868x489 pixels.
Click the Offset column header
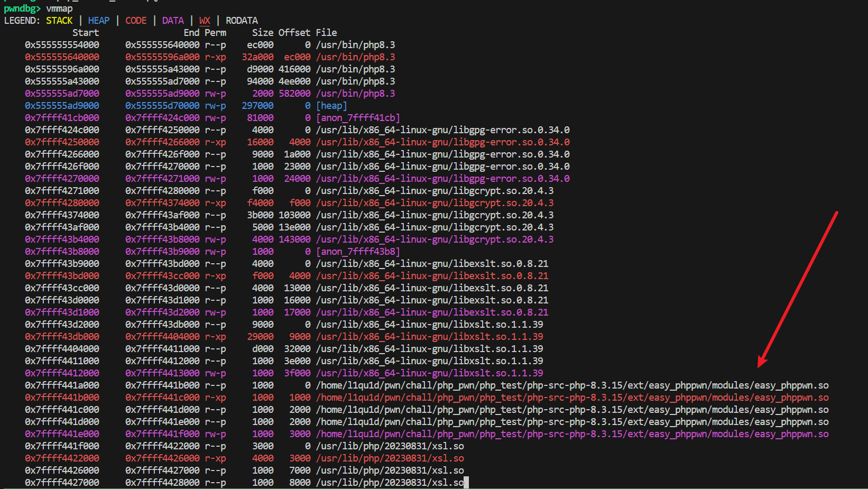(x=294, y=33)
